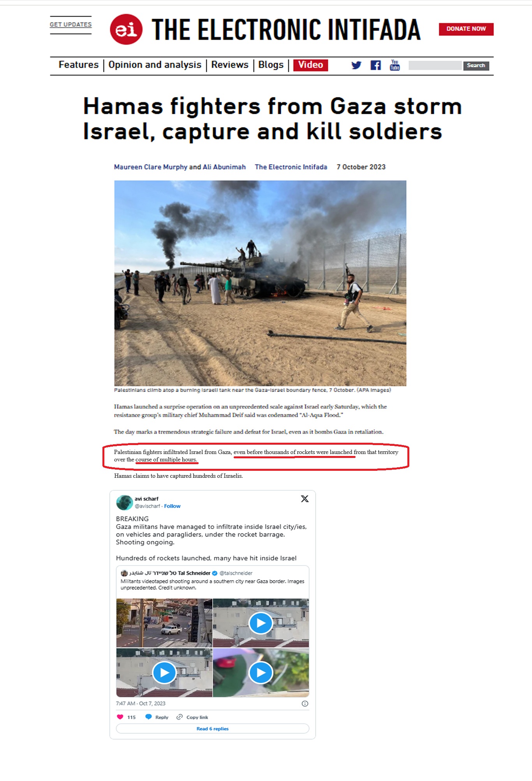Click the red ei logo

point(126,29)
